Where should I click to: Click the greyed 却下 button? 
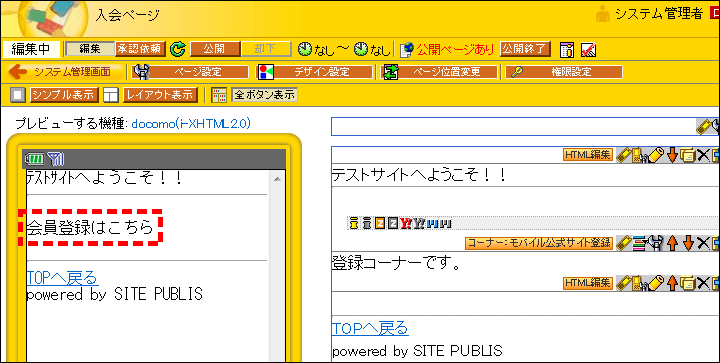[266, 49]
